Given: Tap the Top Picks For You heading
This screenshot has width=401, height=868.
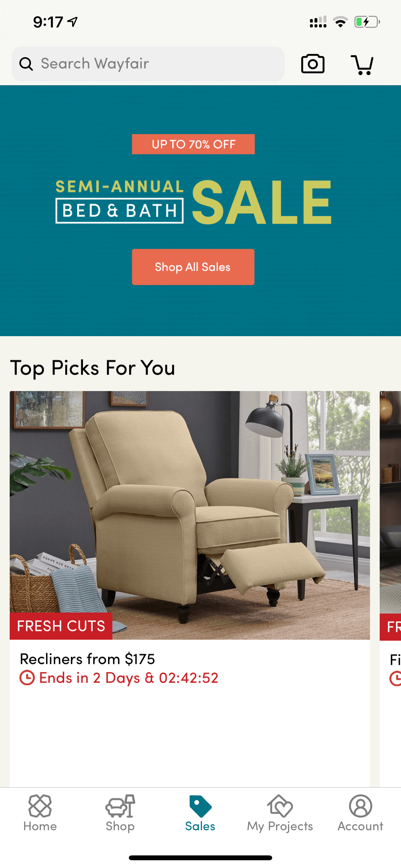Looking at the screenshot, I should (93, 367).
